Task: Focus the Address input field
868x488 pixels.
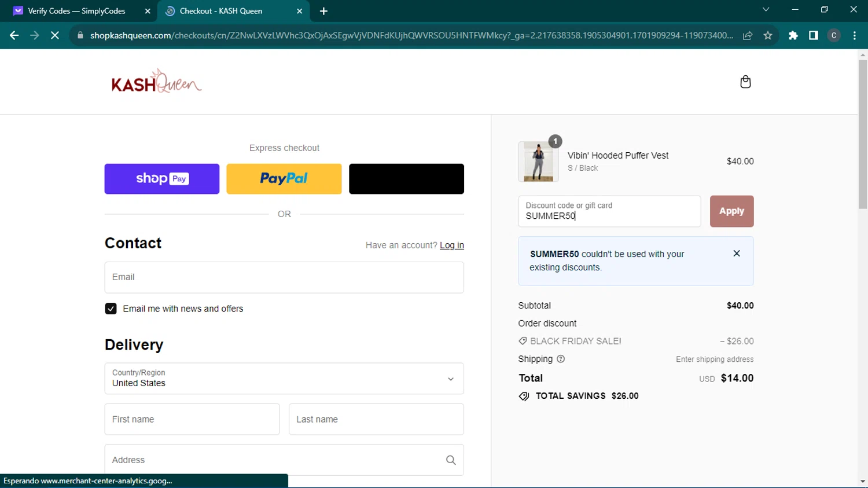Action: [284, 460]
